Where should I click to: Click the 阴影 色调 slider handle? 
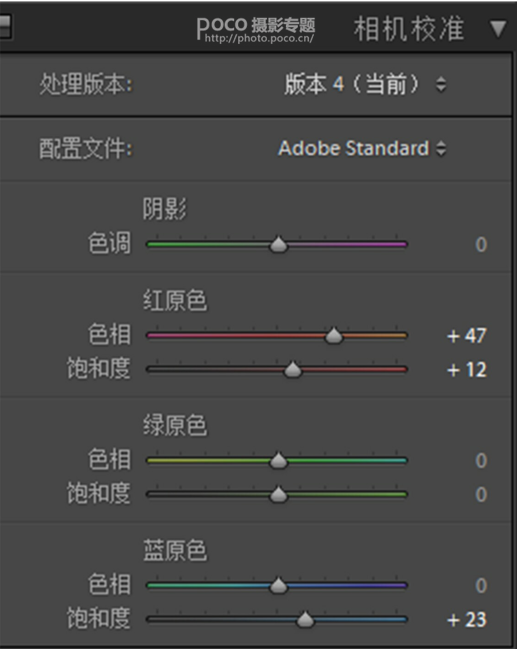coord(279,244)
